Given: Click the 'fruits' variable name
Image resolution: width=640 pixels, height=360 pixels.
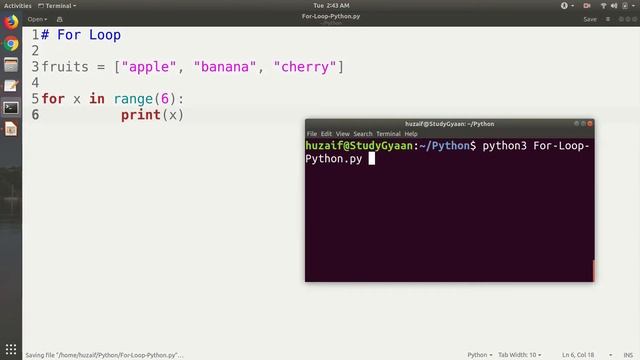Looking at the screenshot, I should 65,67.
